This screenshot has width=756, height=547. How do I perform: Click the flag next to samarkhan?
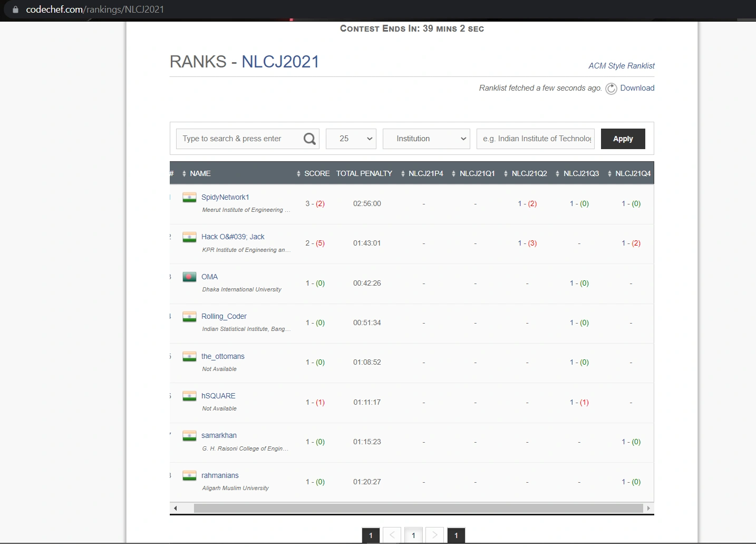(189, 436)
